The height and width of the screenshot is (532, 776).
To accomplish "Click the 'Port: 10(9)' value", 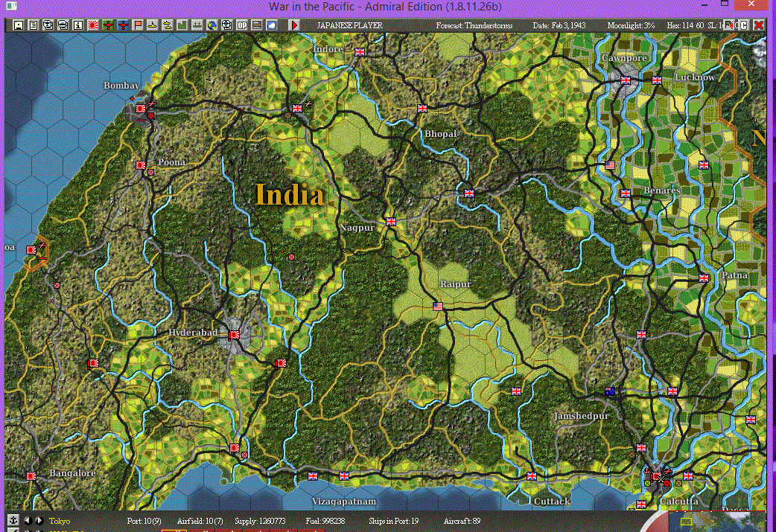I will point(144,521).
